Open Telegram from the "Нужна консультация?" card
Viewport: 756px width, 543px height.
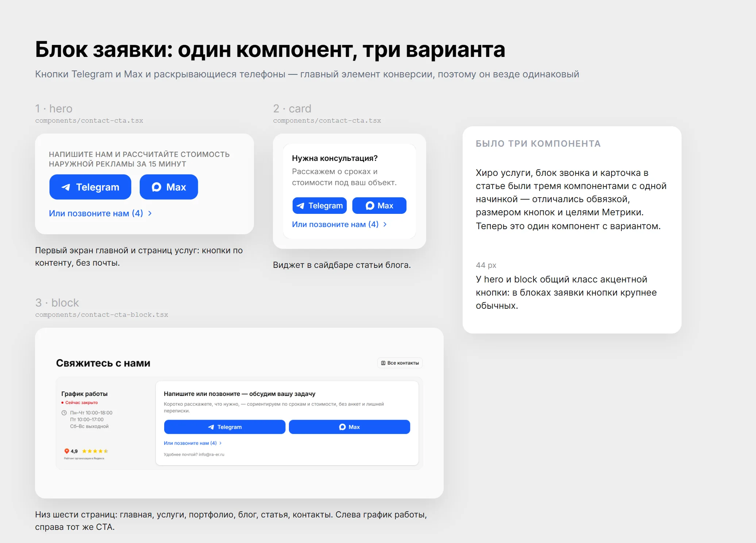[320, 205]
